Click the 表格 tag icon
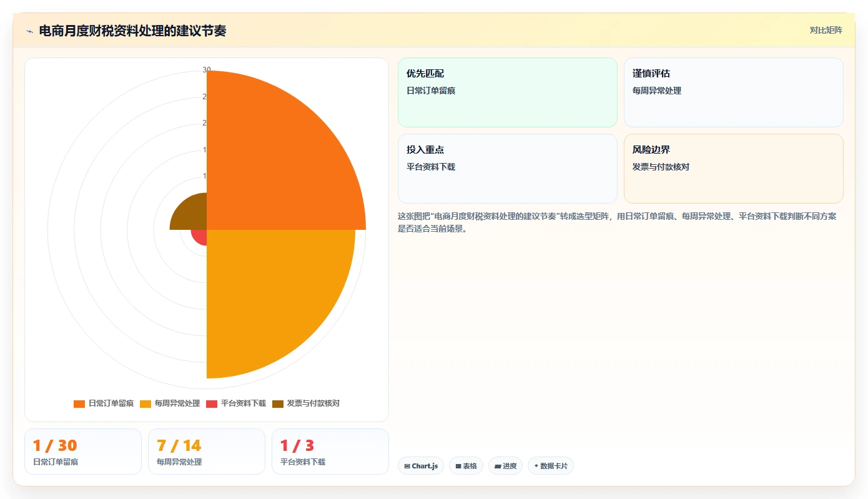 click(458, 467)
